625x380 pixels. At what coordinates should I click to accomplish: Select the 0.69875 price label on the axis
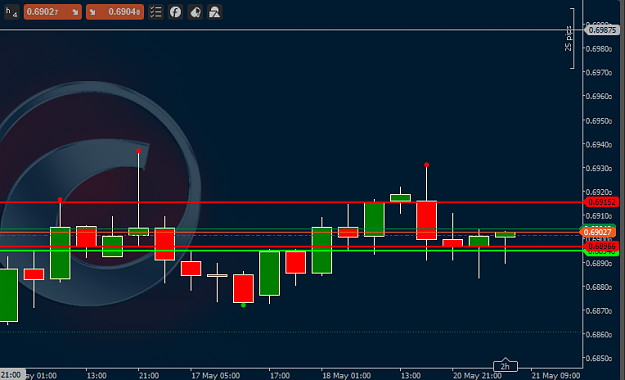(602, 30)
